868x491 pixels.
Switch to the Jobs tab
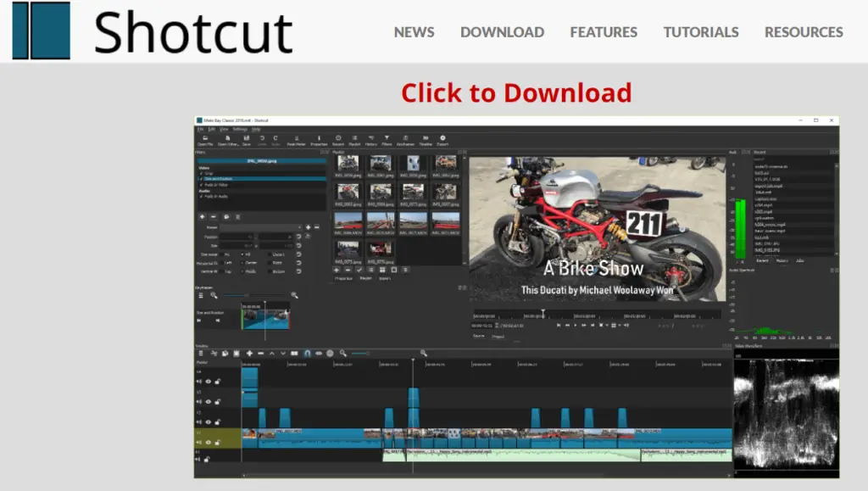click(x=800, y=260)
